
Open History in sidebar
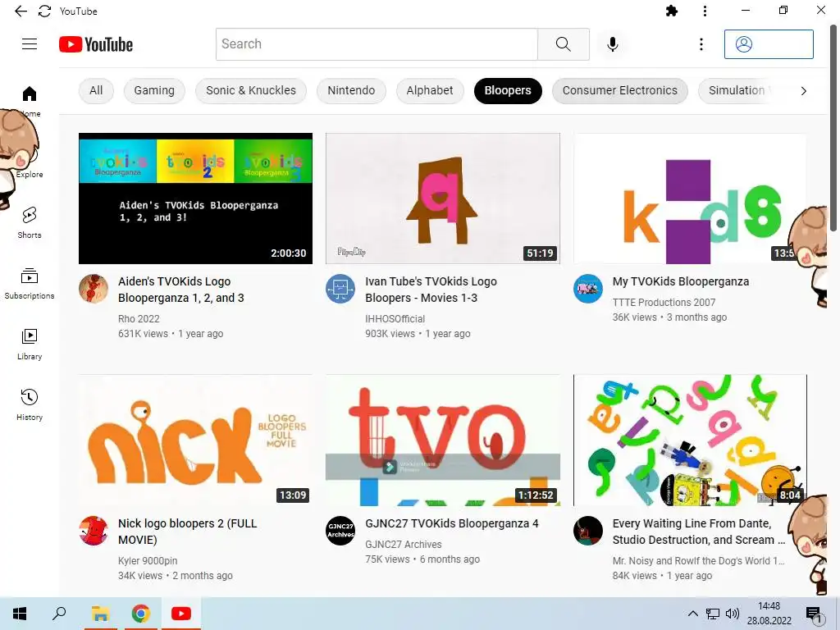tap(30, 404)
